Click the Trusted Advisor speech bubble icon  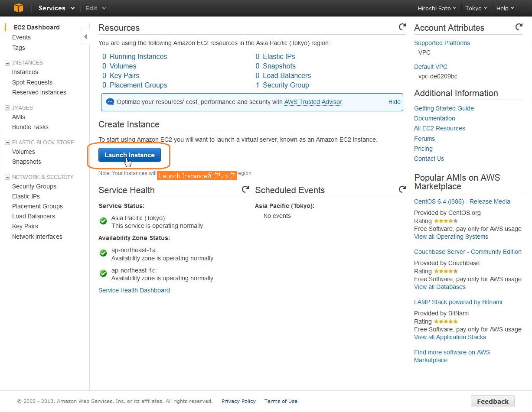[110, 102]
